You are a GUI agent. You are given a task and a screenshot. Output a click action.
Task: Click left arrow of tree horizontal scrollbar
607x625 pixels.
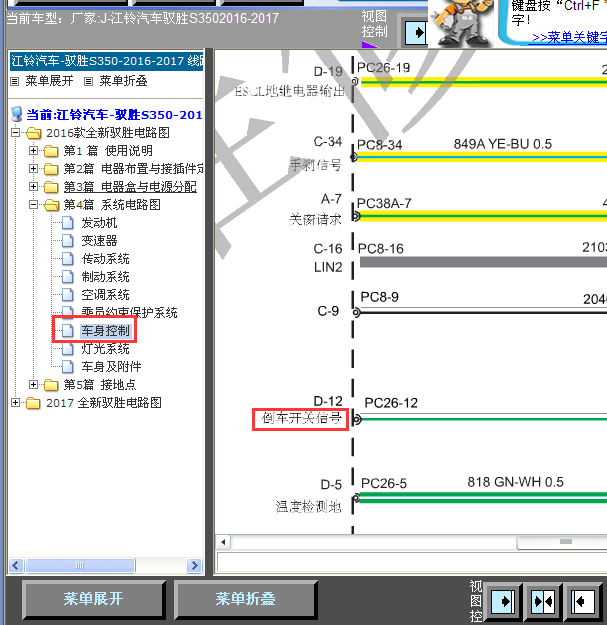pyautogui.click(x=16, y=565)
